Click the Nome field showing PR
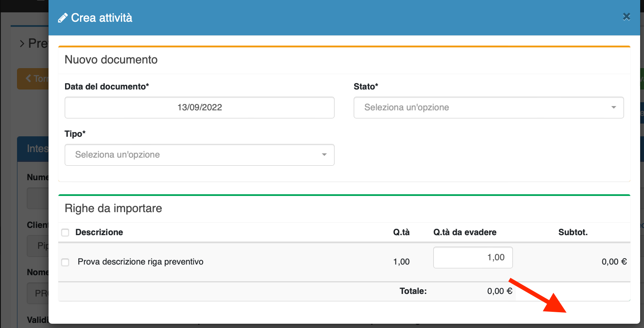 tap(38, 293)
